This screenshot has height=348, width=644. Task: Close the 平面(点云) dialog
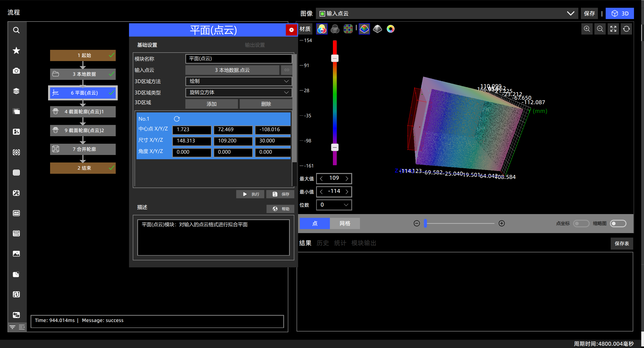[x=291, y=30]
